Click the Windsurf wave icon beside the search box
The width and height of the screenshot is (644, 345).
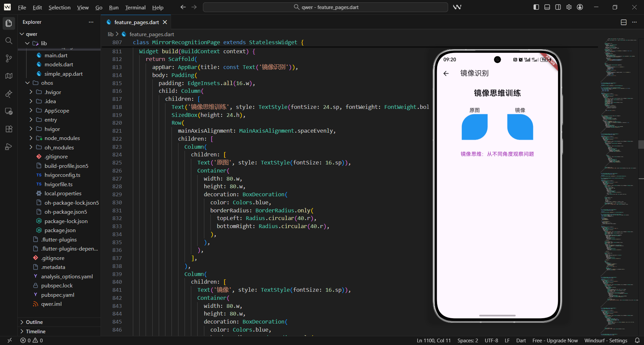click(x=457, y=7)
